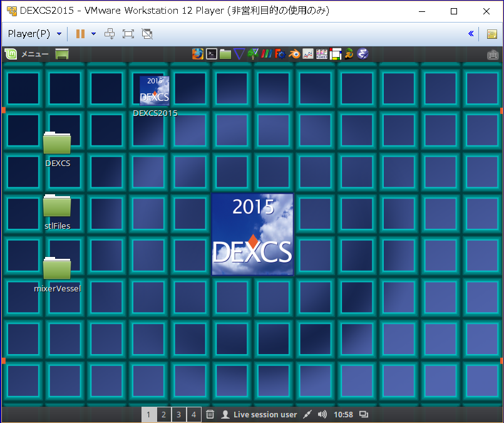
Task: Launch FreeCAD from the panel
Action: click(280, 54)
